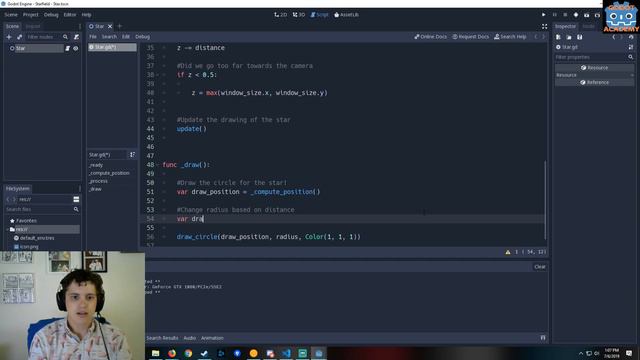Image resolution: width=640 pixels, height=360 pixels.
Task: Save current resource in Inspector
Action: pyautogui.click(x=579, y=37)
